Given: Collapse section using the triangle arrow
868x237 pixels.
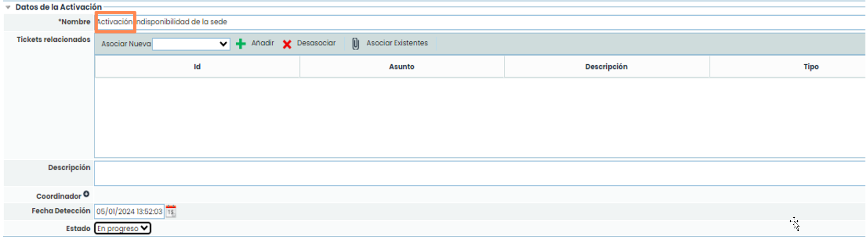Looking at the screenshot, I should (x=8, y=7).
